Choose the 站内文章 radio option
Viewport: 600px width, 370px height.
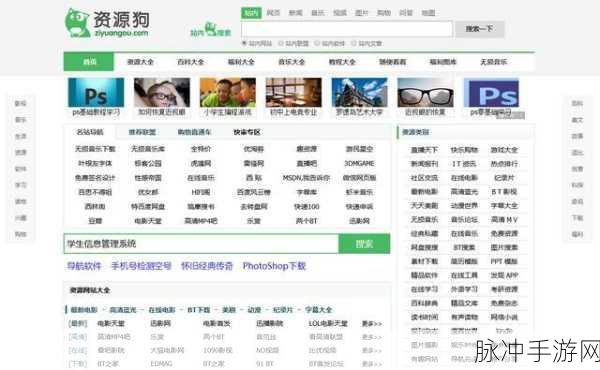click(x=367, y=44)
